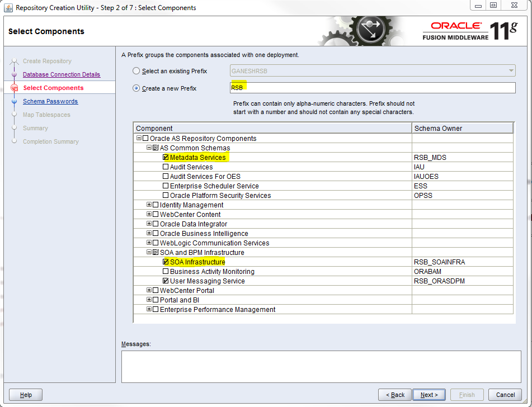Screen dimensions: 532x407
Task: Click the Messages text area
Action: [321, 367]
